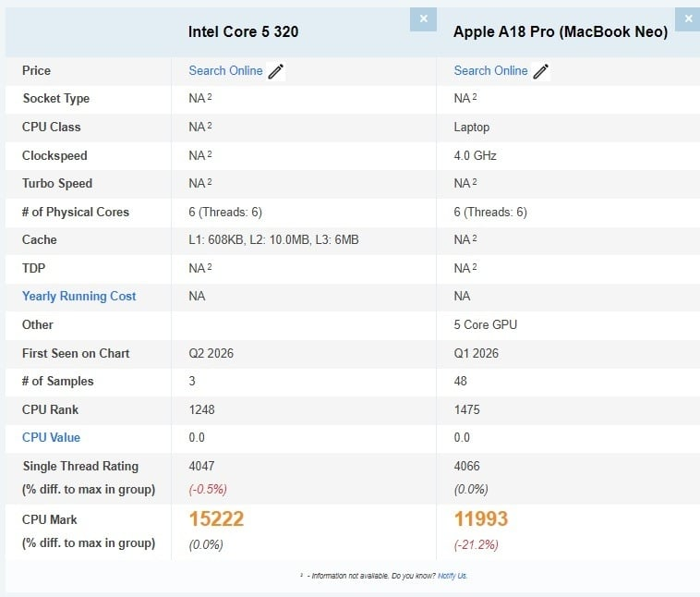Open Search Online for Apple A18 Pro
The height and width of the screenshot is (597, 700).
tap(490, 70)
